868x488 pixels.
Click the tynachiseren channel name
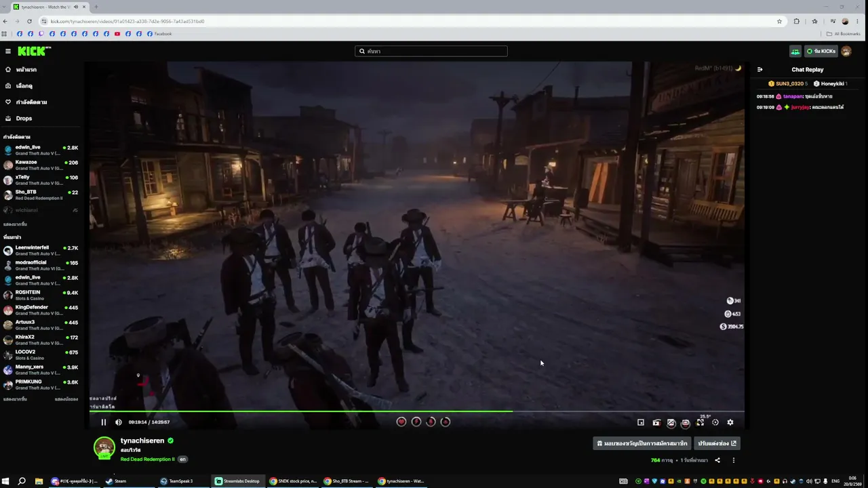point(142,441)
